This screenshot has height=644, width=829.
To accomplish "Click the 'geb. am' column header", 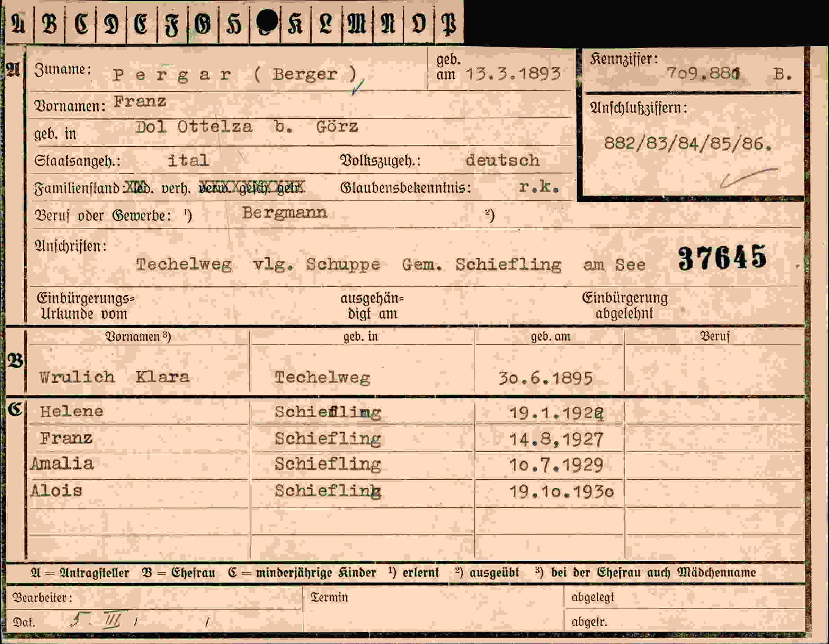I will click(x=550, y=336).
